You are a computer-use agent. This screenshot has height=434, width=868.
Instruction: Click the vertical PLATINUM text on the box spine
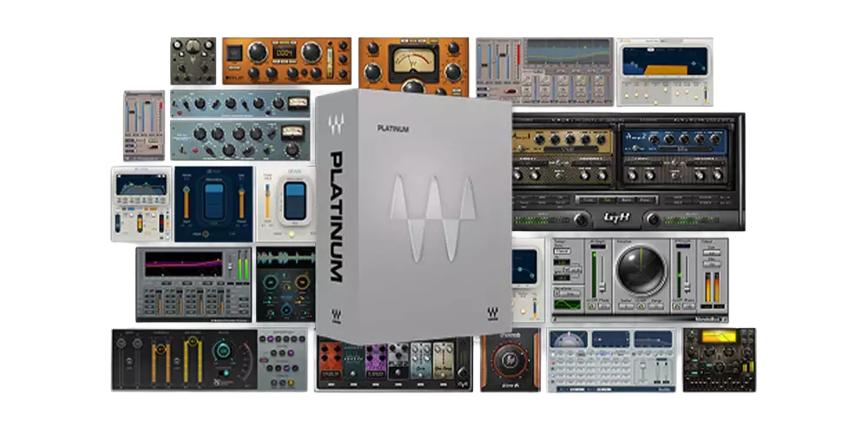(x=335, y=215)
